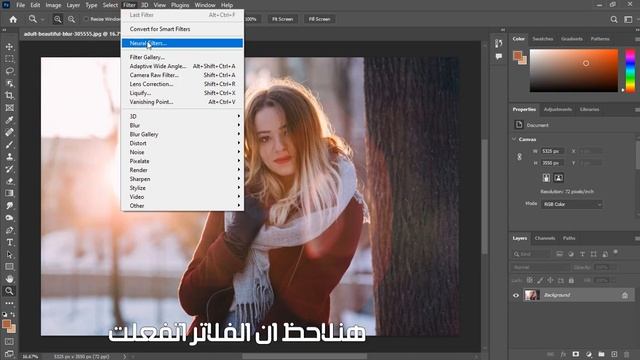Swap foreground and background colors
Viewport: 640px width, 360px height.
(x=13, y=315)
